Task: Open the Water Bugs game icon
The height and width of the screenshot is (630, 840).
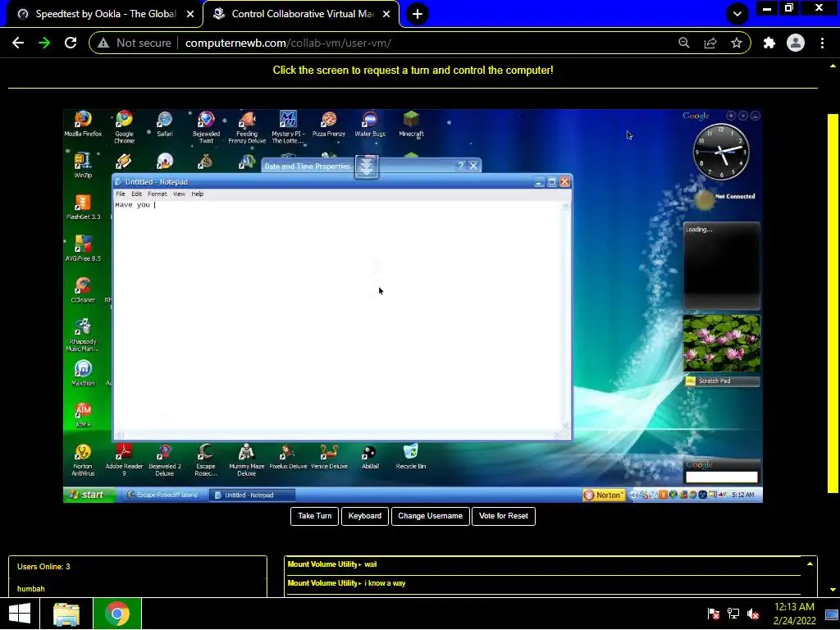Action: coord(370,124)
